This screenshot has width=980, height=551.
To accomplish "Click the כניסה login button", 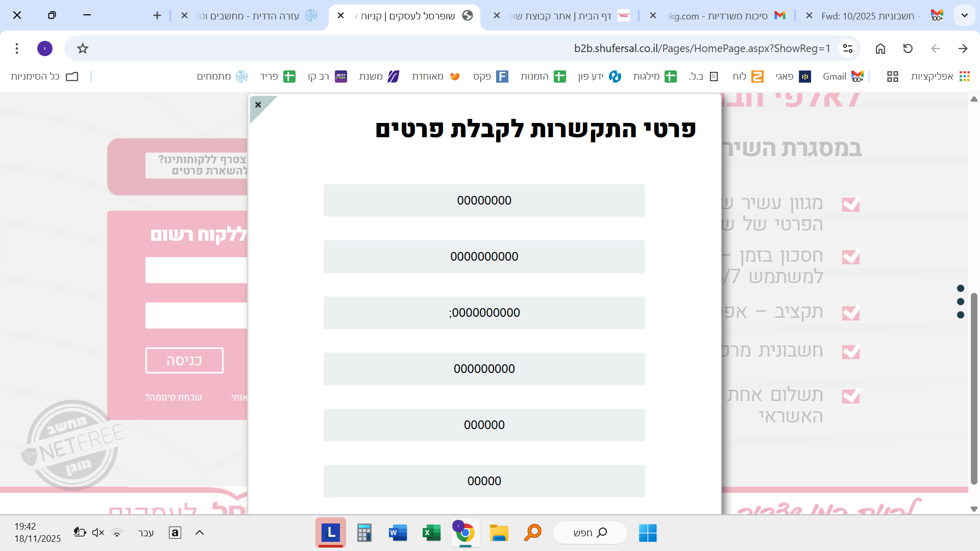I will 184,361.
